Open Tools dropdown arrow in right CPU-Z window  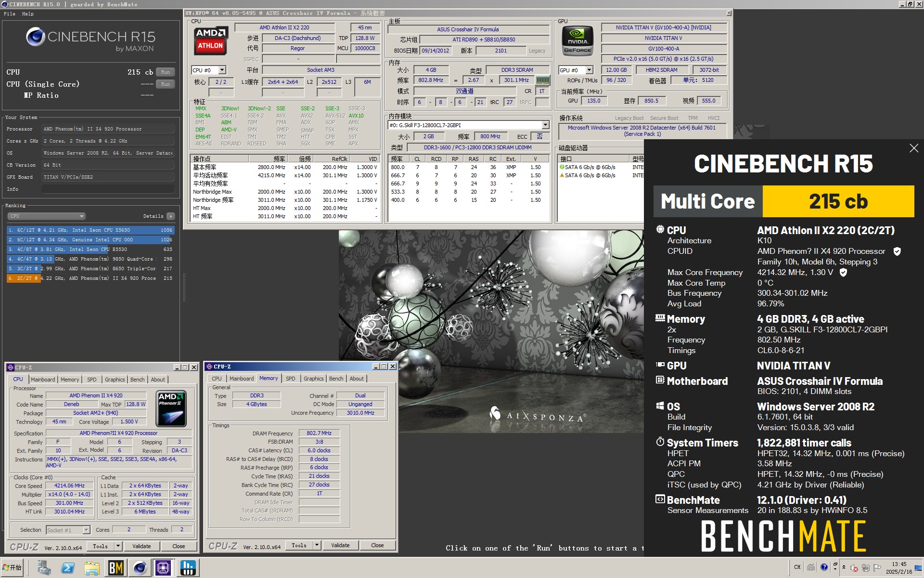[317, 545]
